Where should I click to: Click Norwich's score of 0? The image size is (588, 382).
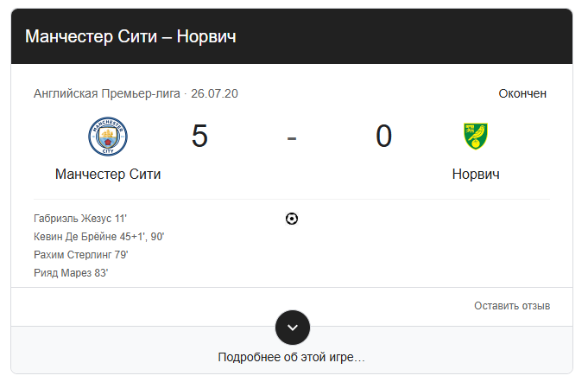383,136
